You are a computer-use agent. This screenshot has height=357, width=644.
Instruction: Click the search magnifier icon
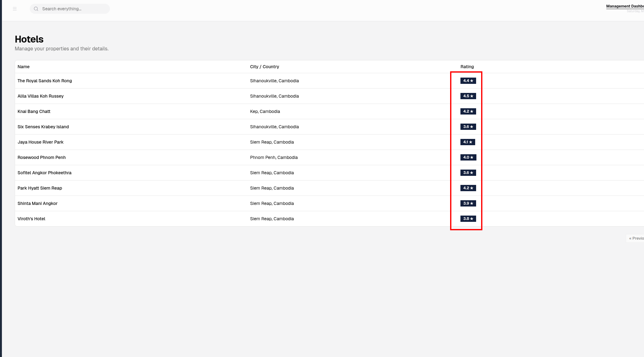36,9
